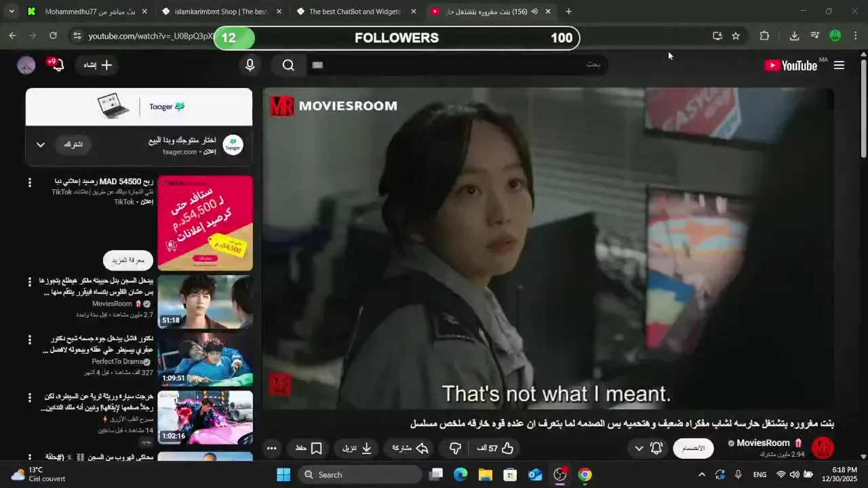Image resolution: width=868 pixels, height=488 pixels.
Task: Open taager.com ad link
Action: click(x=180, y=152)
